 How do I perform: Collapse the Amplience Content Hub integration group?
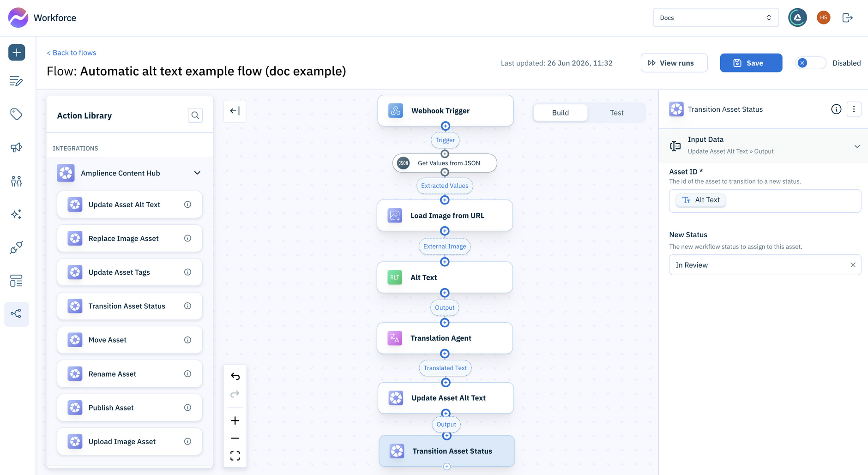(197, 173)
